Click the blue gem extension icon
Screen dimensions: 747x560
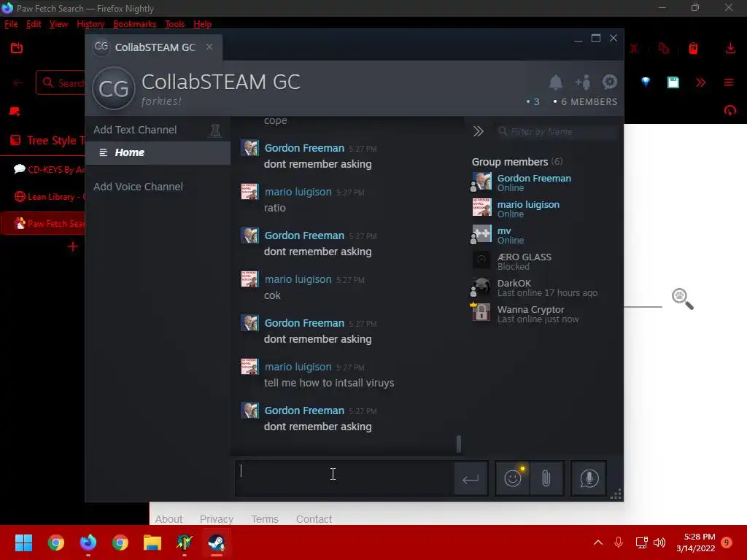[646, 82]
